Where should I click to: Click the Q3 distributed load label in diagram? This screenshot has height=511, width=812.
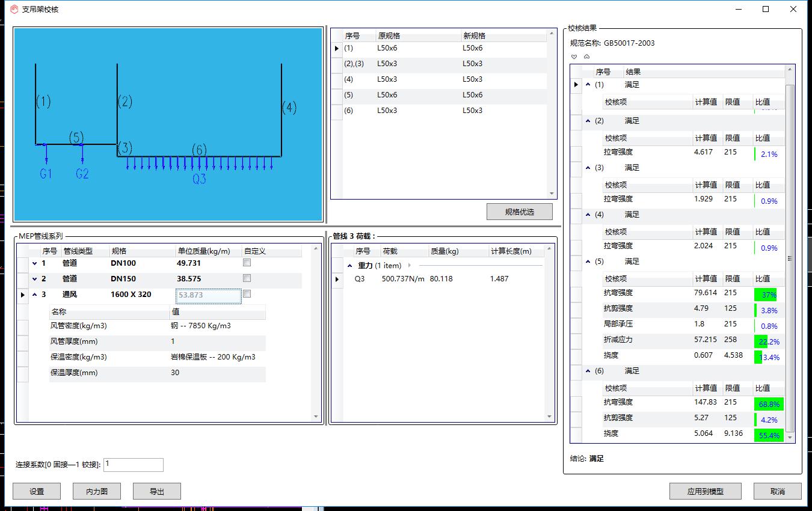point(199,179)
